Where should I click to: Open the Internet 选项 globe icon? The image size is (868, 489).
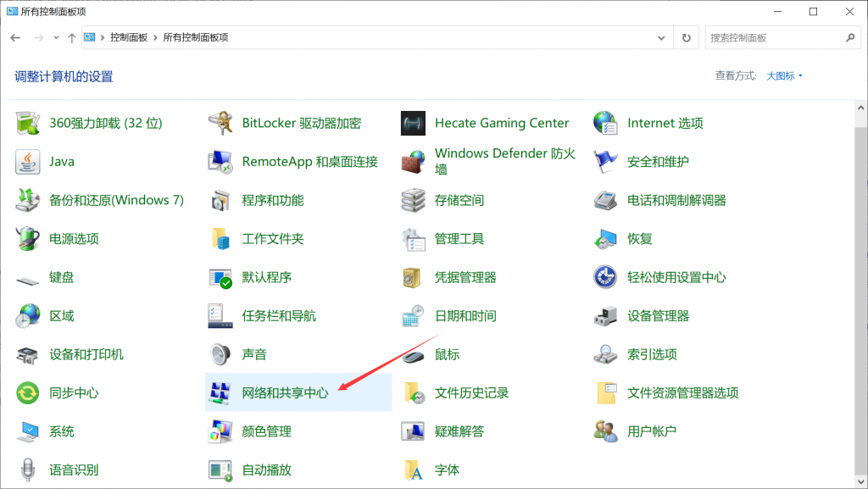[x=605, y=123]
